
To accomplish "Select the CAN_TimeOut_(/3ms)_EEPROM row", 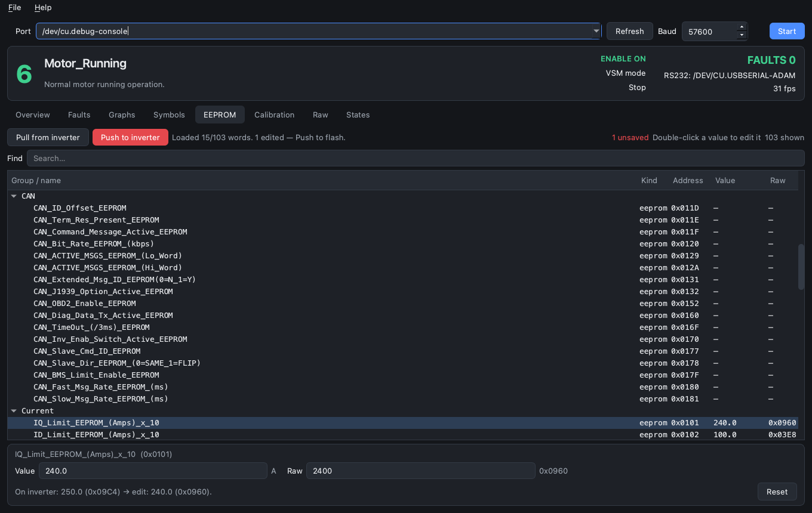I will 402,327.
